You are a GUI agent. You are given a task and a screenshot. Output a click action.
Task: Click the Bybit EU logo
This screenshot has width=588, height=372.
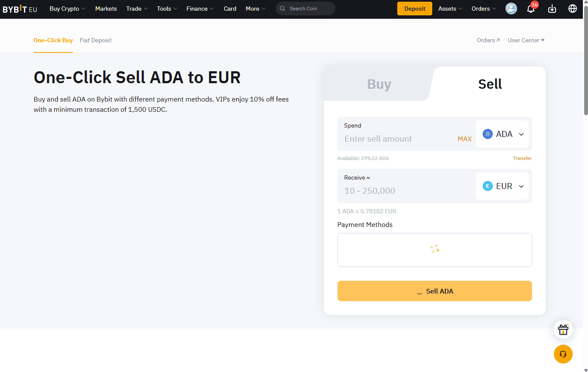coord(20,9)
